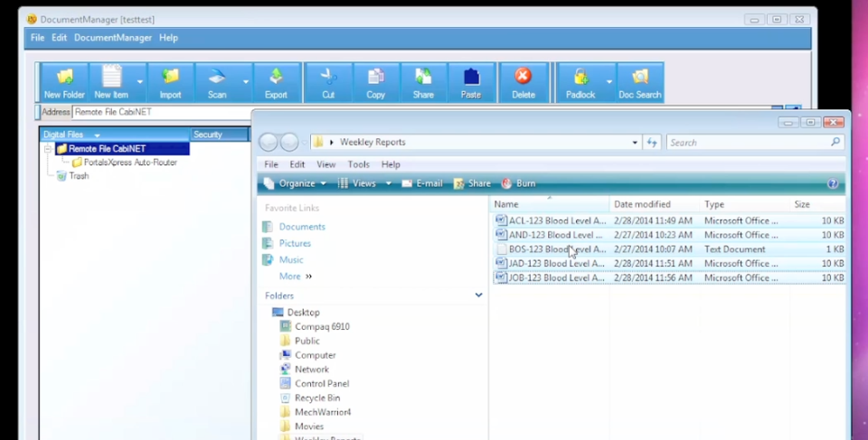
Task: Open the Documents favorite link
Action: tap(302, 227)
